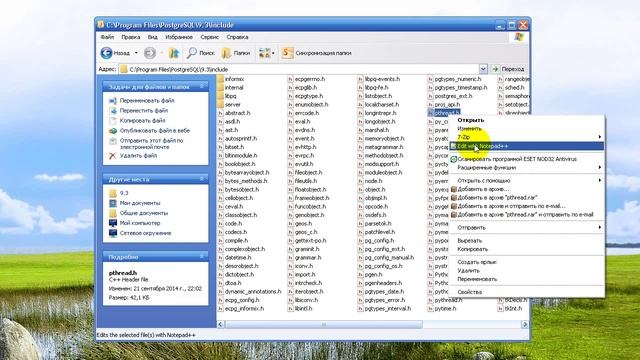The height and width of the screenshot is (360, 640).
Task: Select the abstract.h file icon
Action: click(221, 113)
